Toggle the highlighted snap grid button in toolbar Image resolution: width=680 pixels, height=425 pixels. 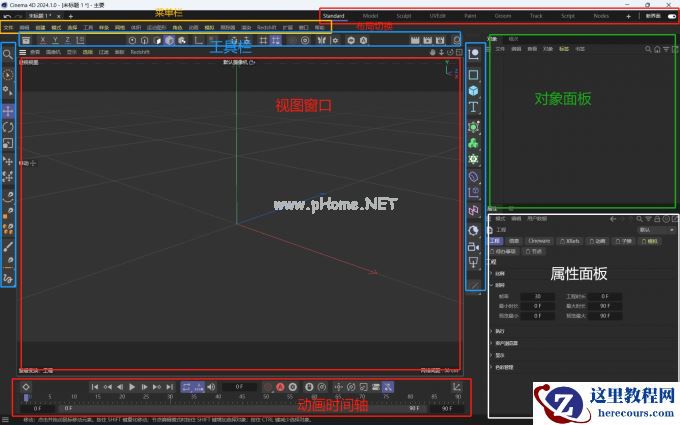[276, 40]
